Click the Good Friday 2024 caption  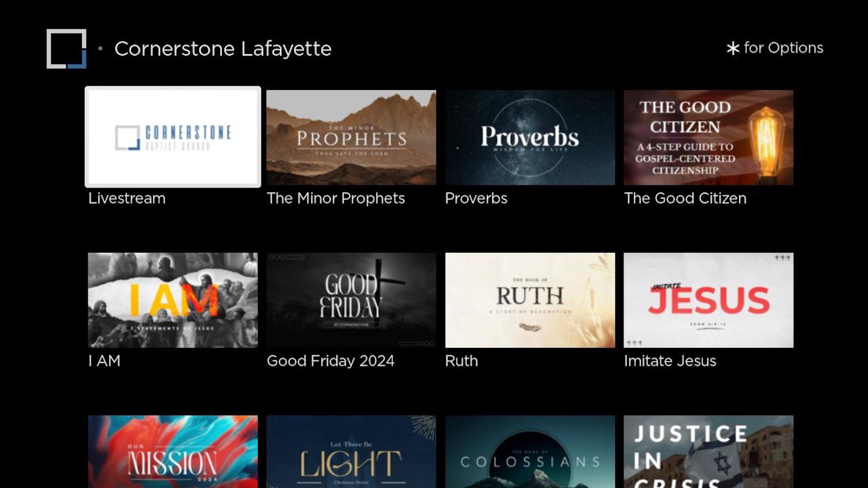point(330,361)
